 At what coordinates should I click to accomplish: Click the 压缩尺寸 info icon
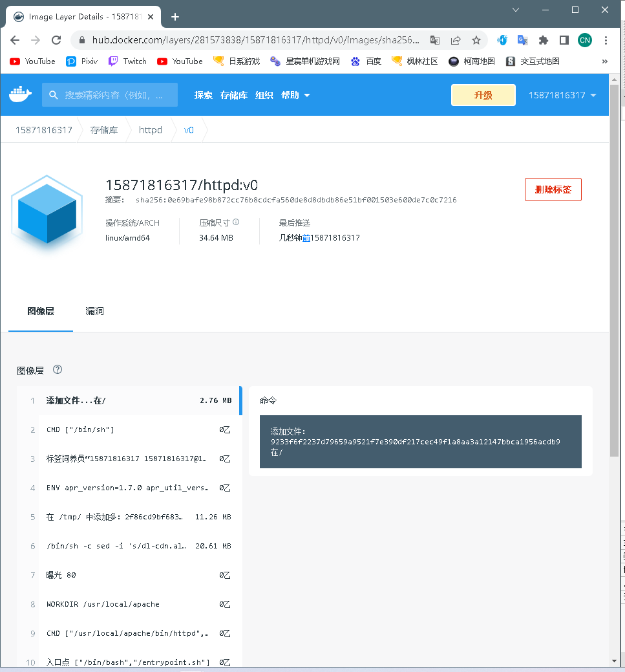236,222
